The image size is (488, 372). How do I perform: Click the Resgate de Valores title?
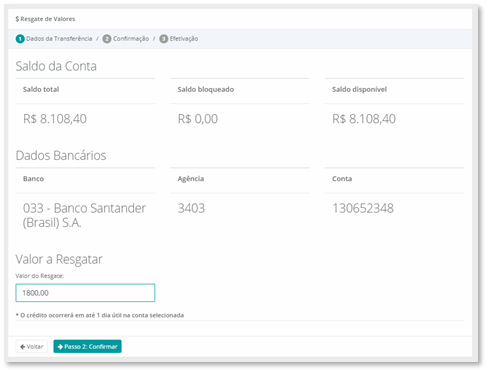coord(45,19)
